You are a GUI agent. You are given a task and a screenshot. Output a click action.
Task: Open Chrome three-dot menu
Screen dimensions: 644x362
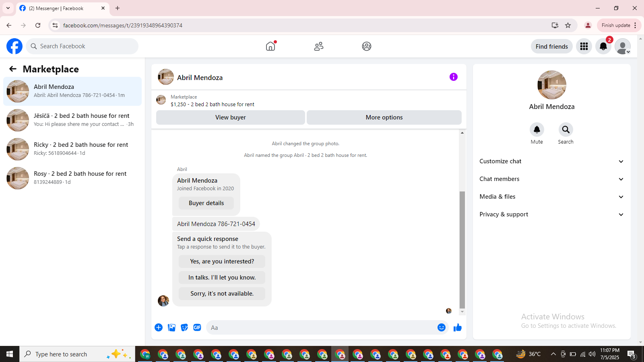tap(635, 25)
